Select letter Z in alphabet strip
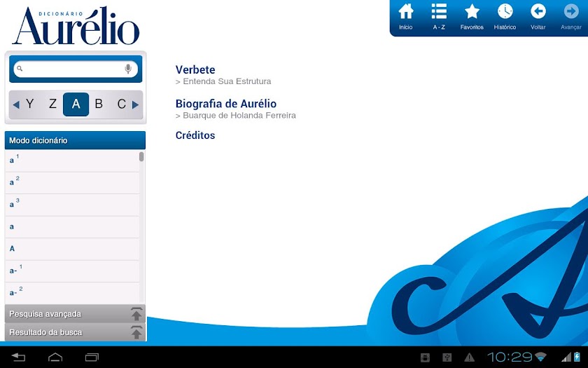588x368 pixels. [53, 104]
